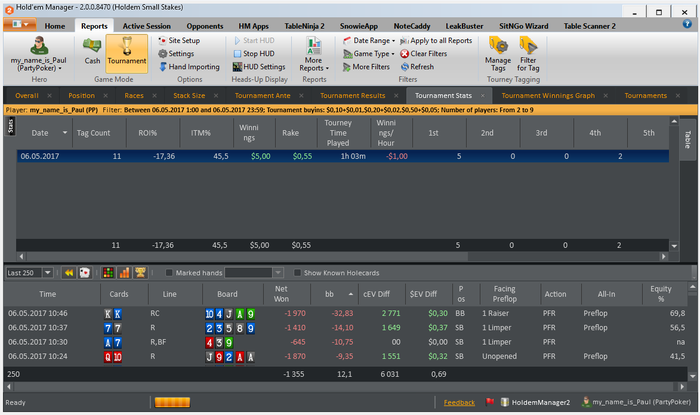Click Clear Filters
The image size is (700, 415).
click(423, 54)
